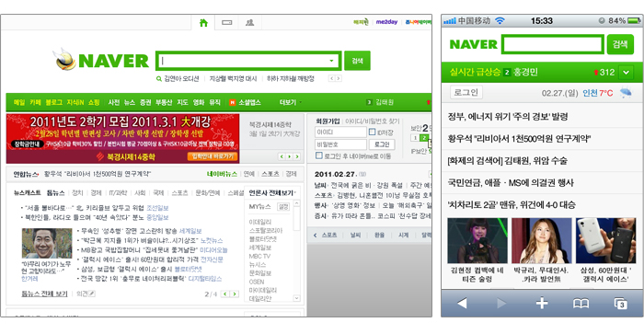Open 카페 in the green menu bar
Image resolution: width=644 pixels, height=334 pixels.
(35, 102)
